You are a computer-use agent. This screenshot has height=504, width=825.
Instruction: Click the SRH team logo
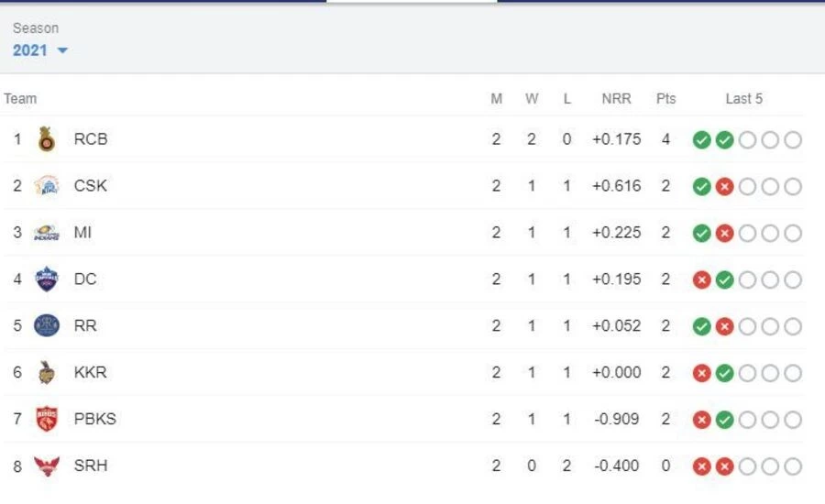[47, 466]
